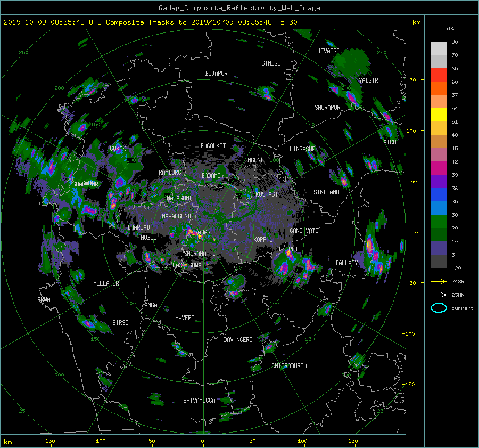Pick the bright yellow 51-54 dBZ swatch
This screenshot has width=479, height=448.
(x=439, y=115)
